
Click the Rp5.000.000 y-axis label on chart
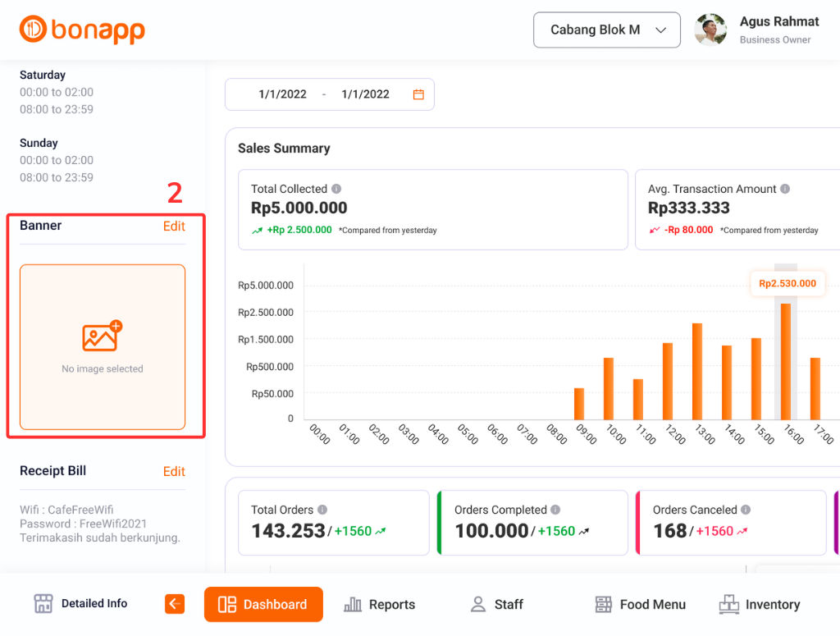click(x=266, y=285)
